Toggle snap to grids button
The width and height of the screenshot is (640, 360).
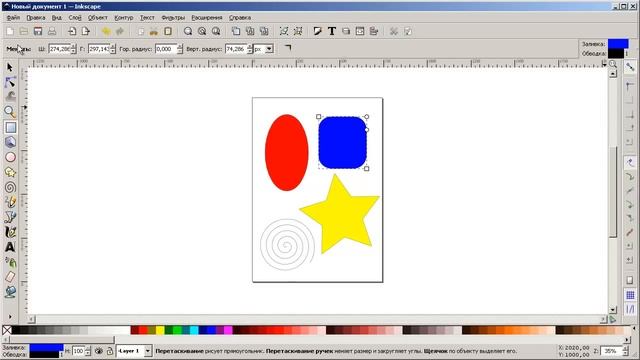[630, 295]
